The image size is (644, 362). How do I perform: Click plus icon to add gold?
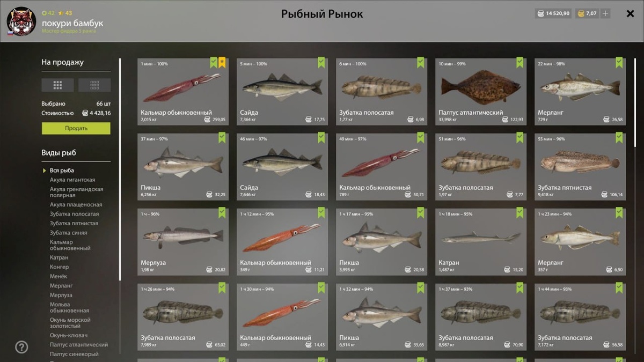pyautogui.click(x=605, y=13)
